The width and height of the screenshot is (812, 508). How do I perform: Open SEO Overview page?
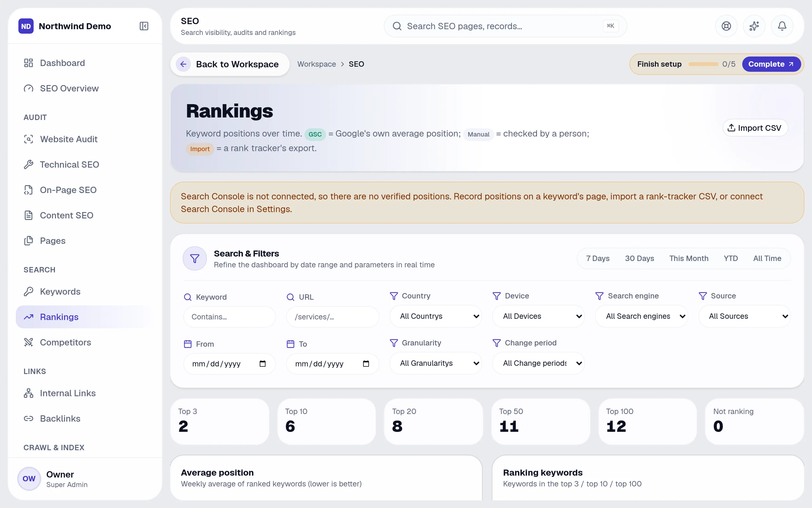[85, 88]
